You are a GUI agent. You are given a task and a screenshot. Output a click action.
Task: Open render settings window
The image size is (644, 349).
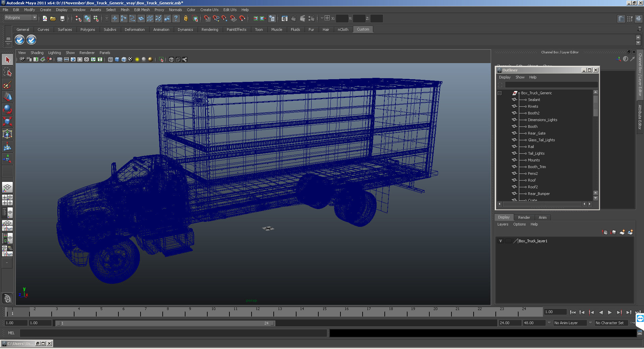pyautogui.click(x=312, y=18)
